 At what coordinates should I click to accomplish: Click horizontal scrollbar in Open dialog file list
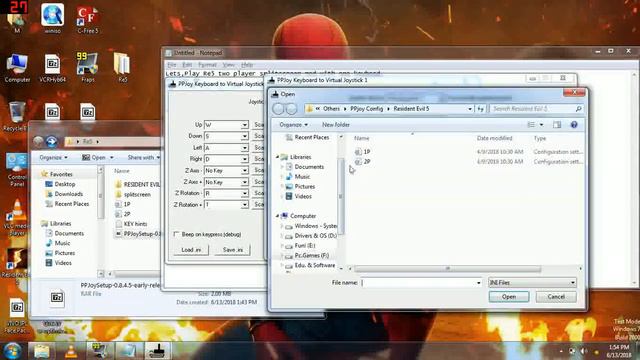[447, 269]
